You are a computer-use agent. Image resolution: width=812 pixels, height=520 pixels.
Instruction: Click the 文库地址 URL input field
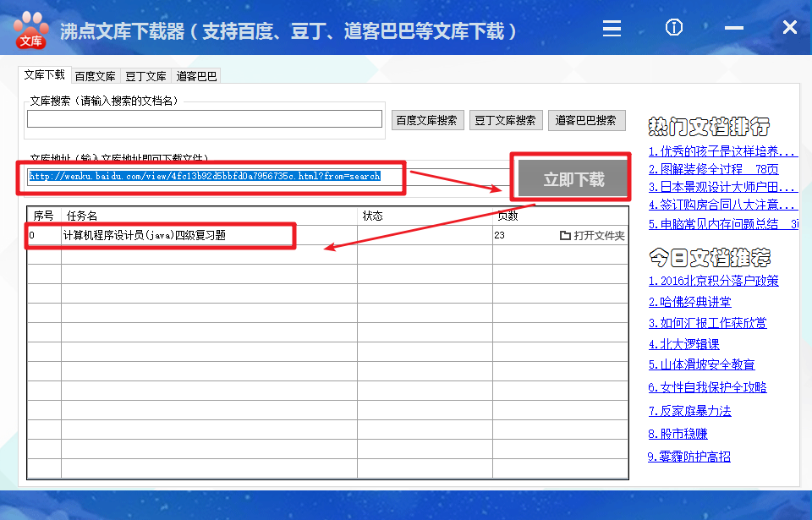[x=268, y=177]
